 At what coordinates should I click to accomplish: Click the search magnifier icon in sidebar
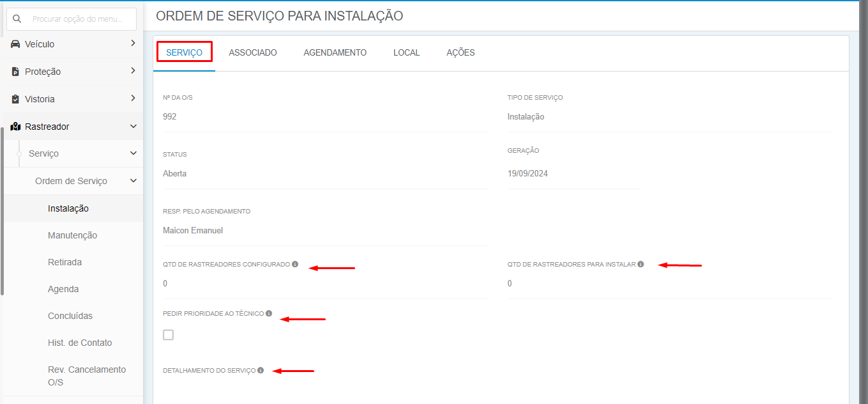[x=17, y=19]
